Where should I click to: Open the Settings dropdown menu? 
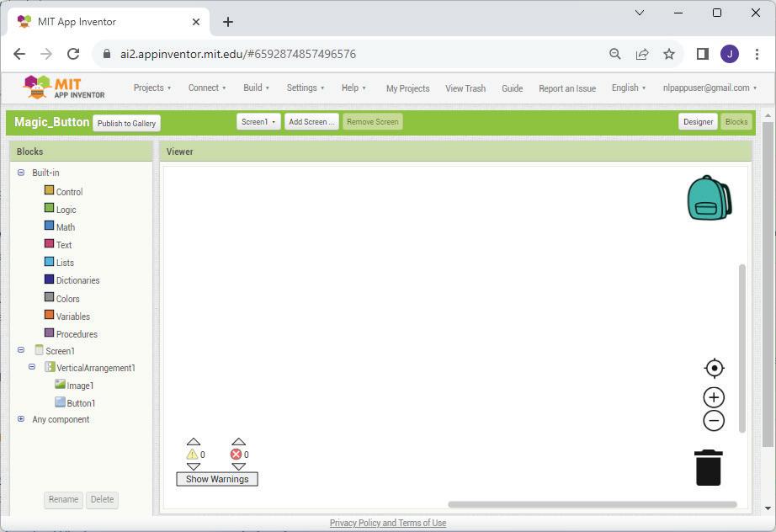[306, 88]
